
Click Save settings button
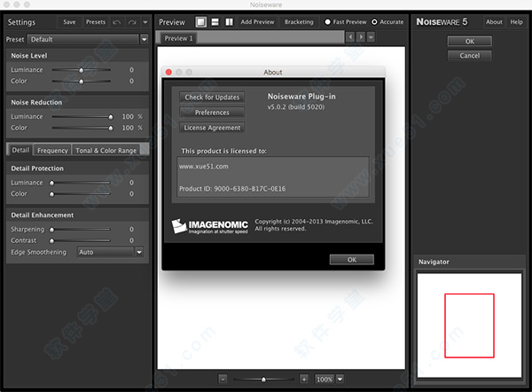pos(69,22)
